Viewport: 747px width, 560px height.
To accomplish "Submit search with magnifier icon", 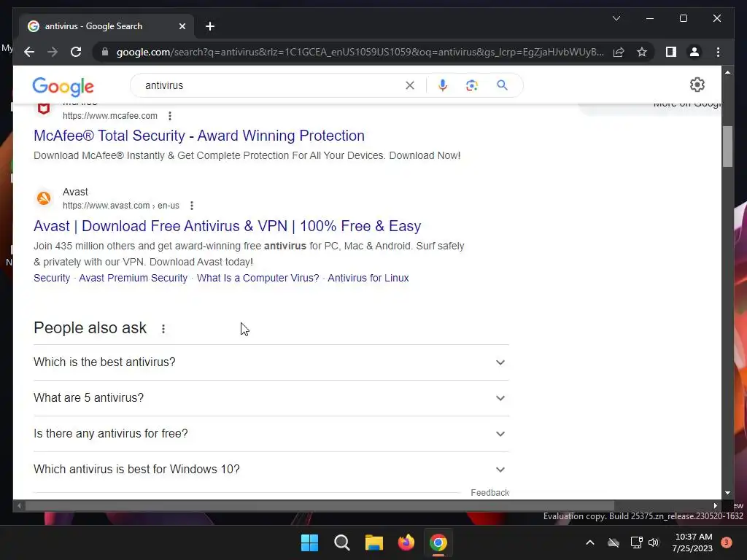I will pos(502,85).
